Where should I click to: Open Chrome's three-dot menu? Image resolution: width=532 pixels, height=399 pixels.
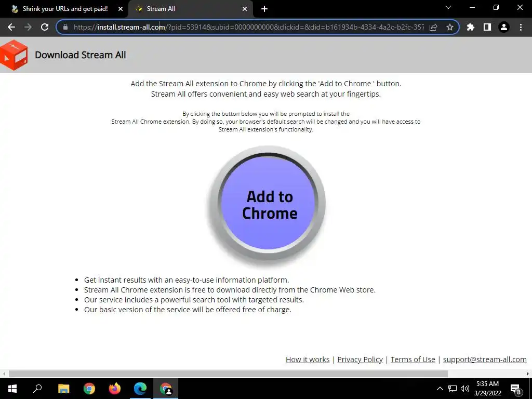coord(521,27)
